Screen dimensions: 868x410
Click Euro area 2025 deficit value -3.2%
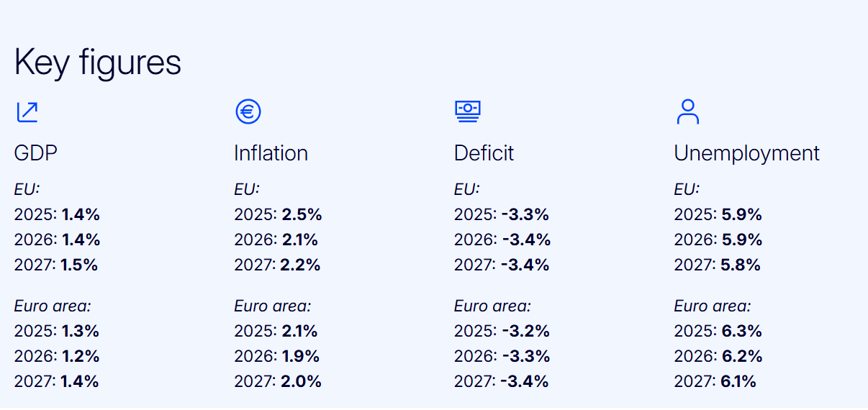[525, 331]
